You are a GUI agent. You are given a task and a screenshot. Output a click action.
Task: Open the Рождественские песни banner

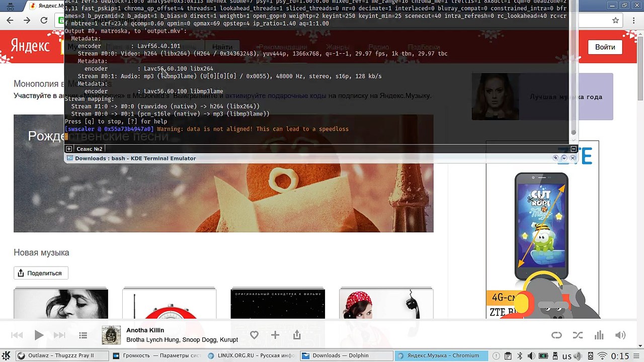(223, 173)
